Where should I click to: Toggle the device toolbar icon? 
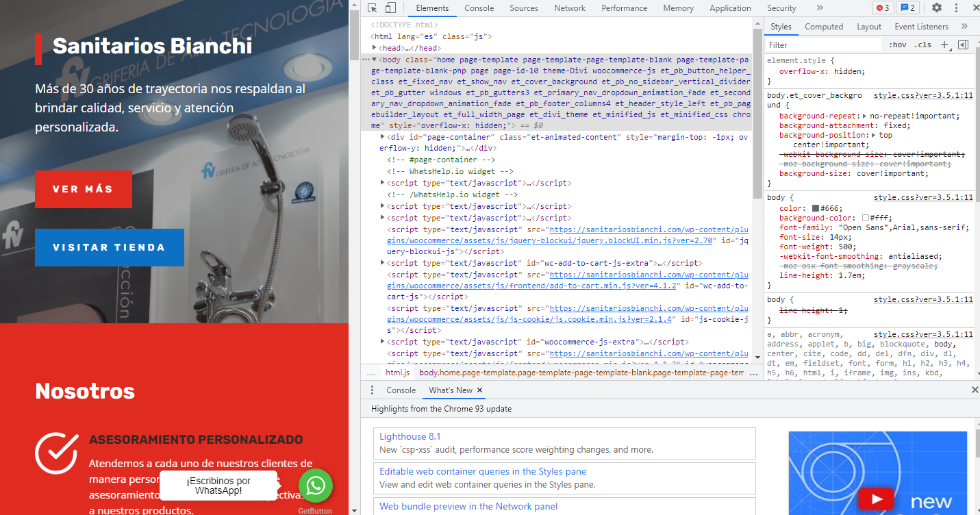390,8
